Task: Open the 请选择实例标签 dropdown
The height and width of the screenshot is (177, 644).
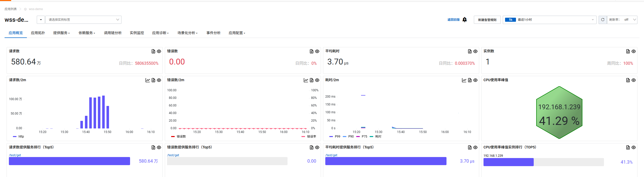Action: [83, 20]
